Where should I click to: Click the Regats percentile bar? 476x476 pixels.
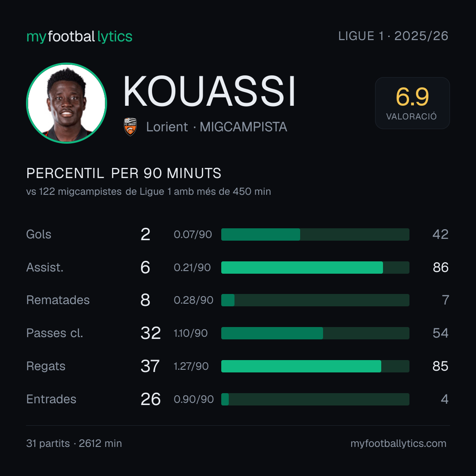315,366
